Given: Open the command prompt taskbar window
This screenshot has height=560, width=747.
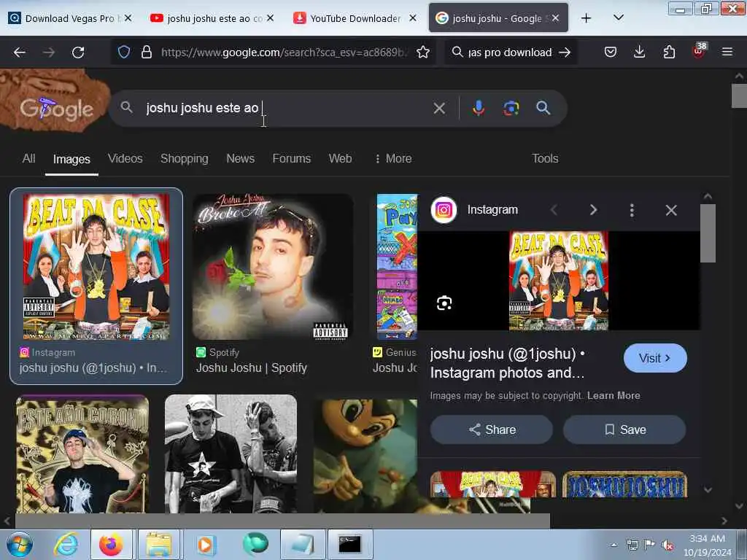Looking at the screenshot, I should 350,544.
